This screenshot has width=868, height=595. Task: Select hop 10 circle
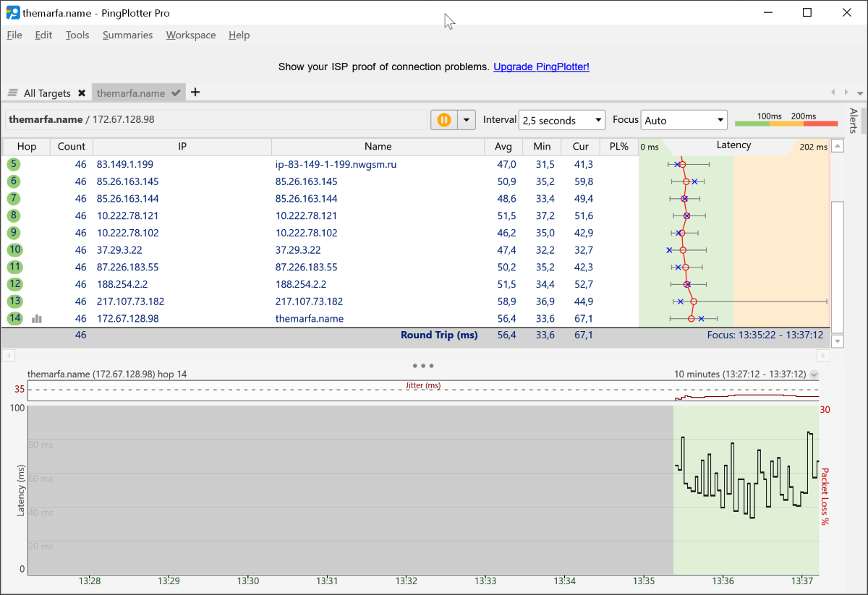point(14,250)
